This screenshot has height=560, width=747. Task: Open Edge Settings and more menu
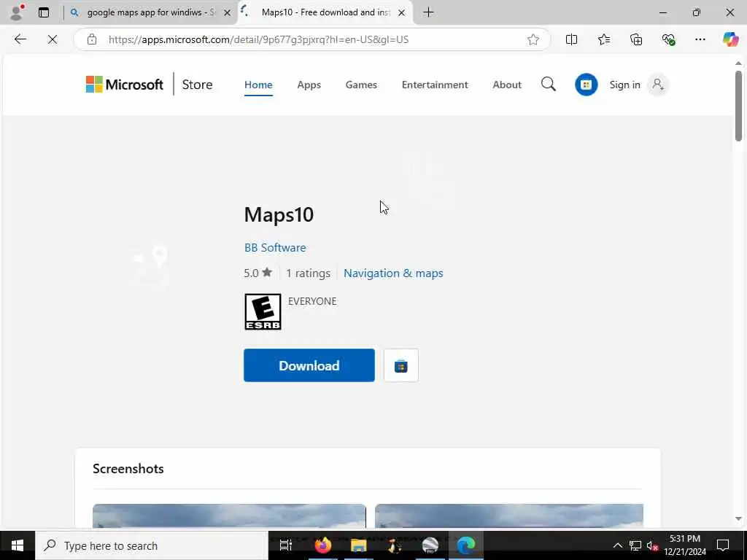pyautogui.click(x=700, y=39)
